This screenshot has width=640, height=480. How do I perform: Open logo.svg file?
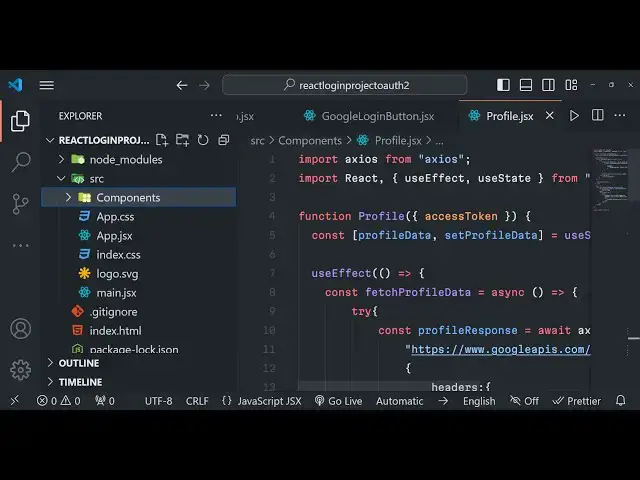tap(139, 274)
